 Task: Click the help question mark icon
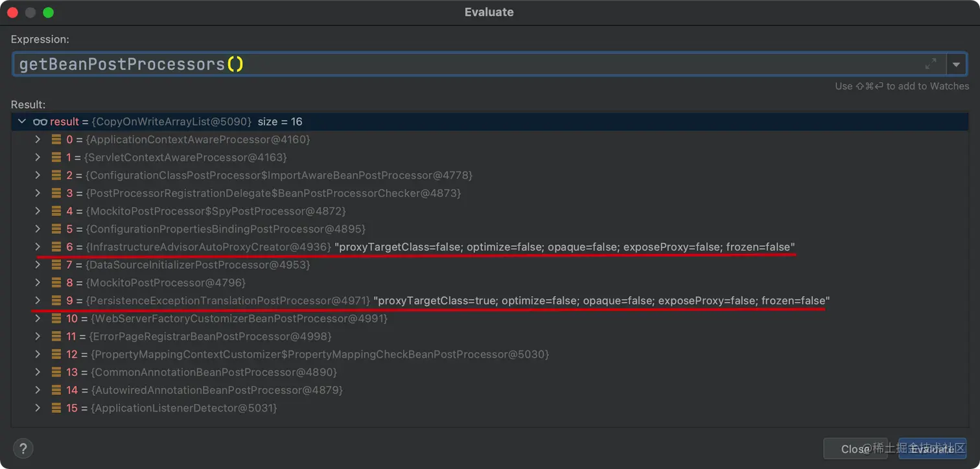tap(23, 448)
